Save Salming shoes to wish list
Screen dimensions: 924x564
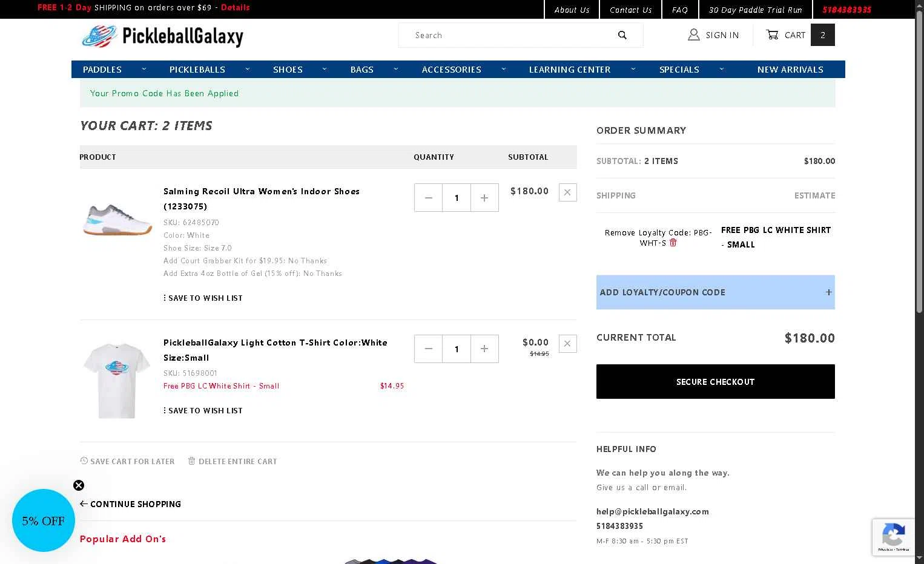tap(203, 298)
